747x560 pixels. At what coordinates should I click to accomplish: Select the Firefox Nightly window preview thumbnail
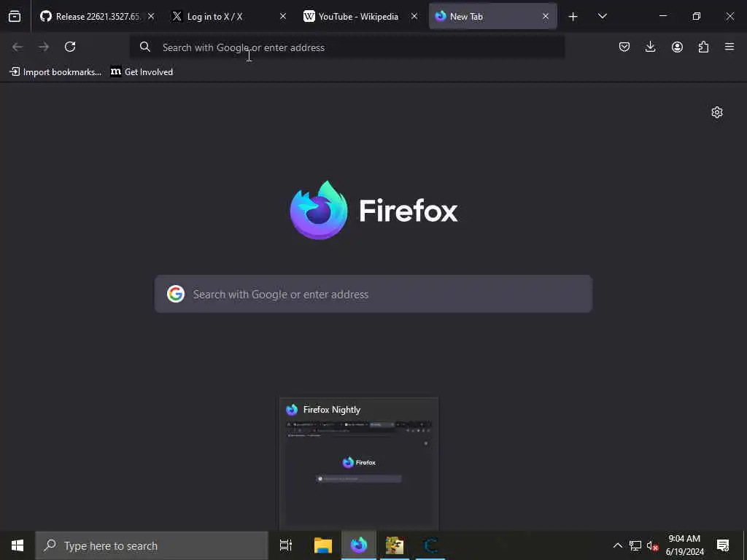pyautogui.click(x=359, y=463)
